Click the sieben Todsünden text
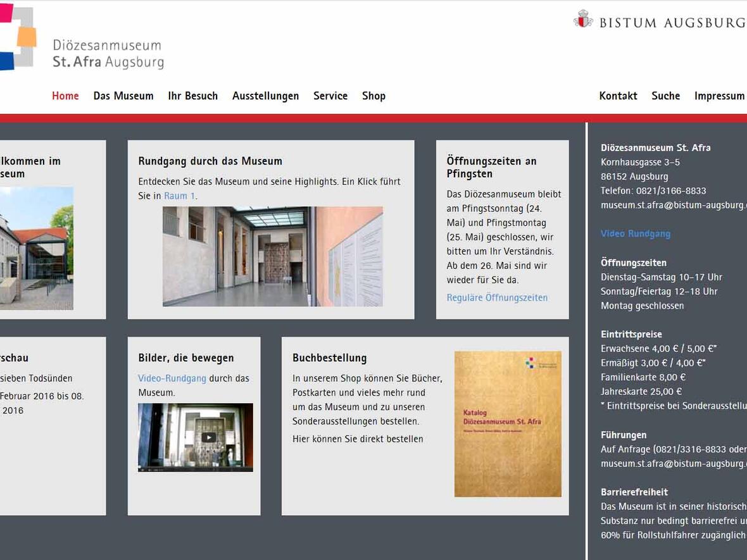Viewport: 747px width, 560px height. click(x=36, y=378)
